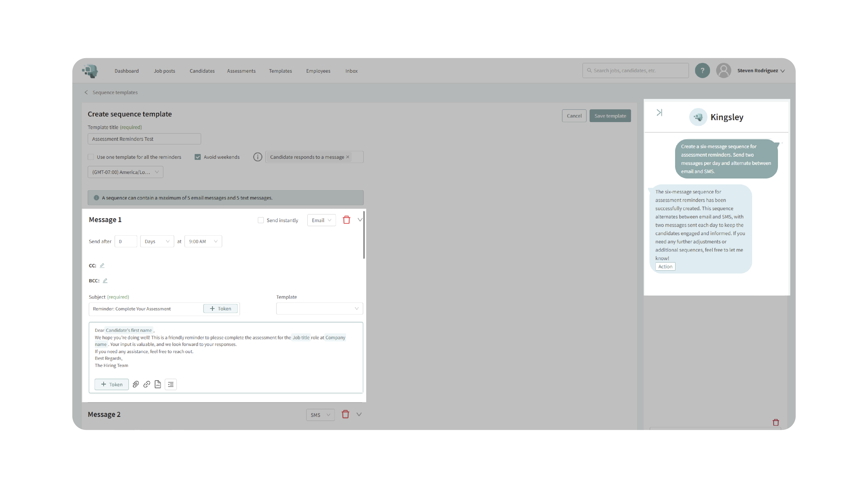Open the Assessments menu item
868x488 pixels.
(x=241, y=71)
